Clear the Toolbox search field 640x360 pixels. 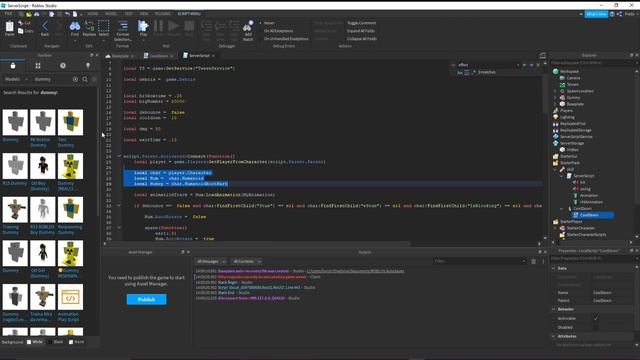click(75, 79)
